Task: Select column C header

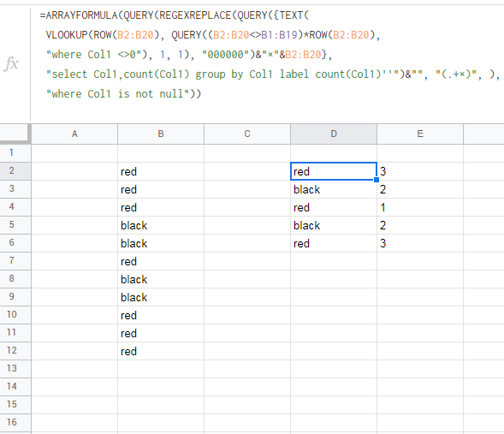Action: coord(247,134)
